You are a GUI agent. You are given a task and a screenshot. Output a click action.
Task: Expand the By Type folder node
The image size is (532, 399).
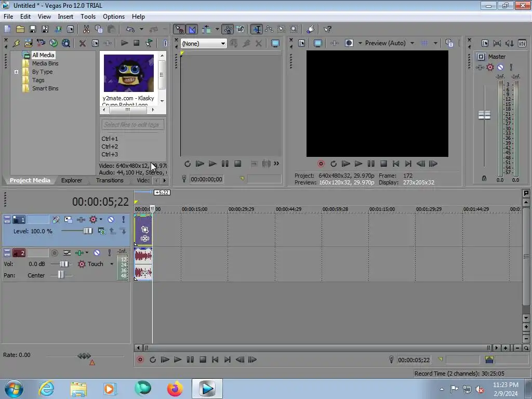point(16,72)
